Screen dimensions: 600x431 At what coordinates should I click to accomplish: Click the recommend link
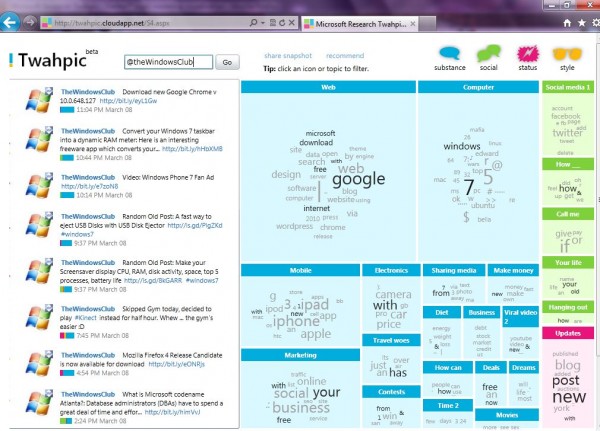(345, 56)
